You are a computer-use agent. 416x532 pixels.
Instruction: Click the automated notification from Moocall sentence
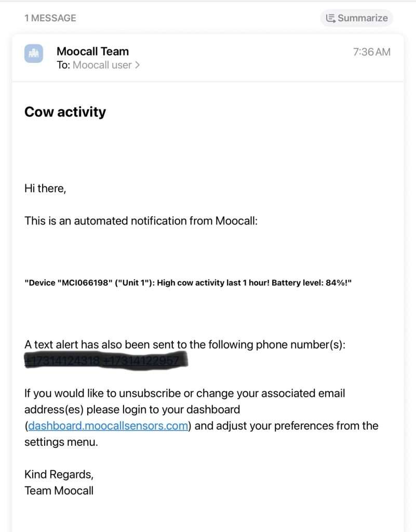[x=141, y=221]
